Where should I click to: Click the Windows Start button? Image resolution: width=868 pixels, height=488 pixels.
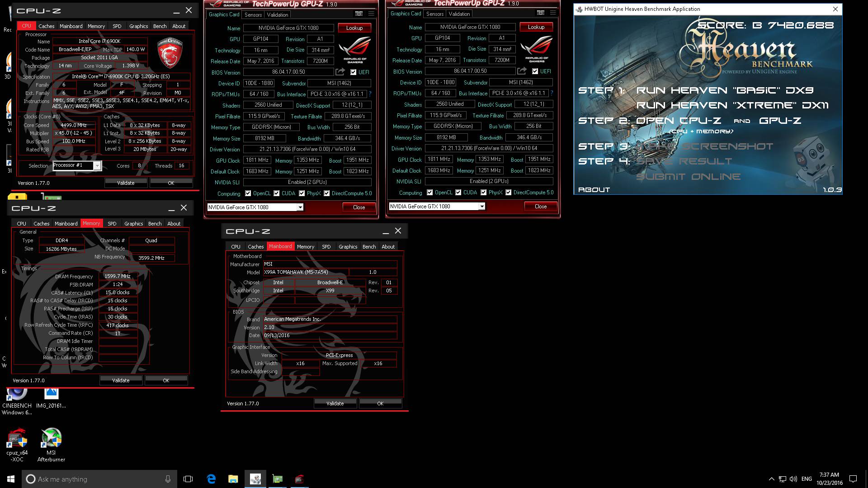tap(11, 479)
